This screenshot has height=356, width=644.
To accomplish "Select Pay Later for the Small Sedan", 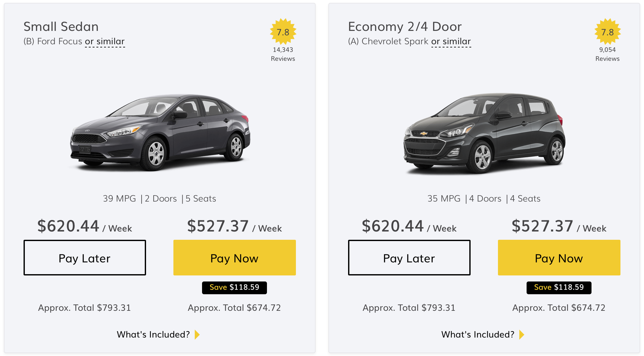I will [x=84, y=257].
